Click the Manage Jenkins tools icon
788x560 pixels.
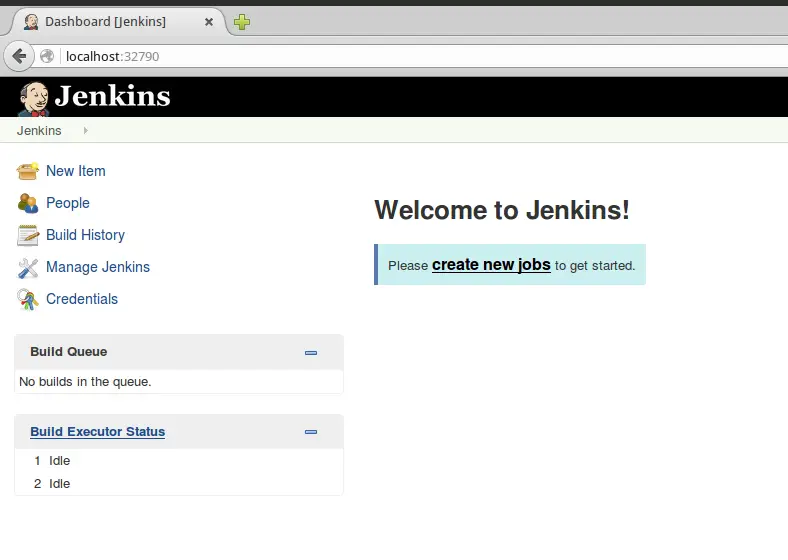point(28,267)
